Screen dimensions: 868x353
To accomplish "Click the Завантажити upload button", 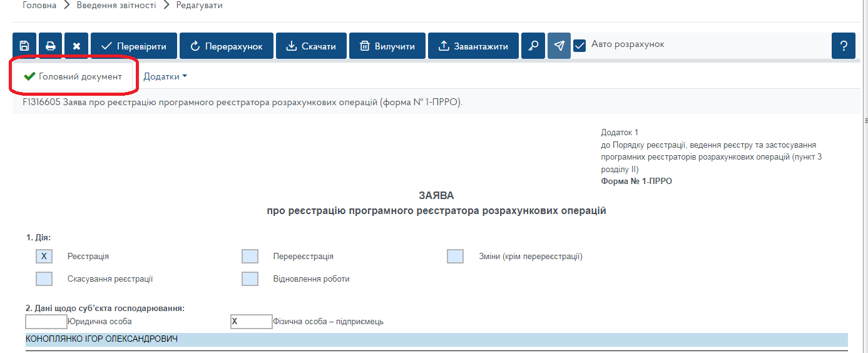I will 472,46.
